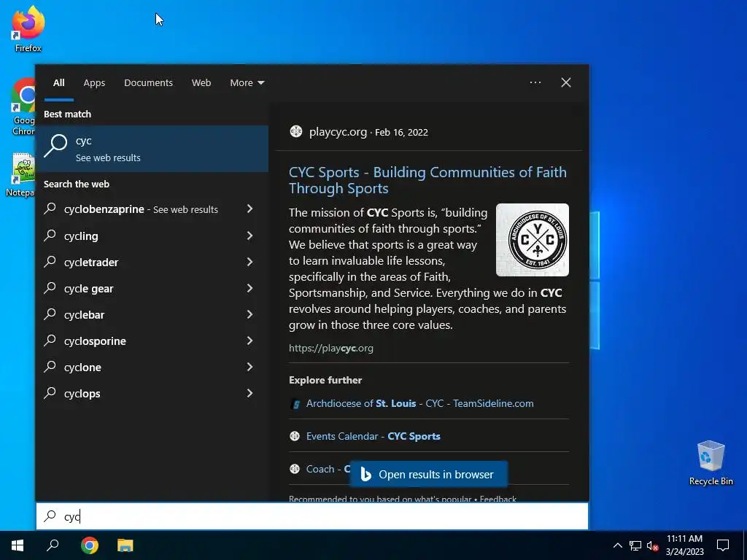Expand cyclobenzaprine suggestion arrow
Image resolution: width=747 pixels, height=560 pixels.
249,209
